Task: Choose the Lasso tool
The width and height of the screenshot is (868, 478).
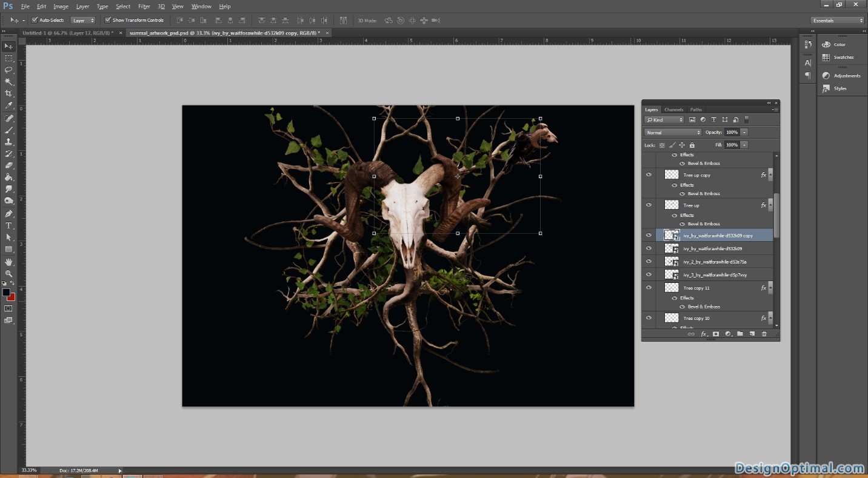Action: (8, 70)
